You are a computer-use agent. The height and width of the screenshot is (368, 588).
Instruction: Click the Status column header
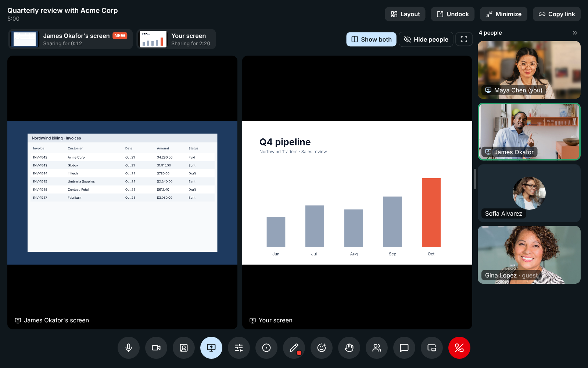(193, 148)
